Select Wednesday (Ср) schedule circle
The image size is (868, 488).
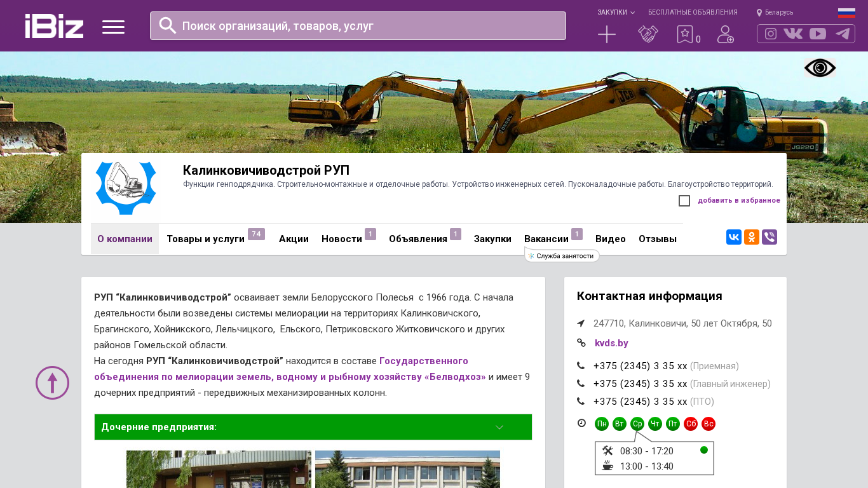(x=637, y=424)
